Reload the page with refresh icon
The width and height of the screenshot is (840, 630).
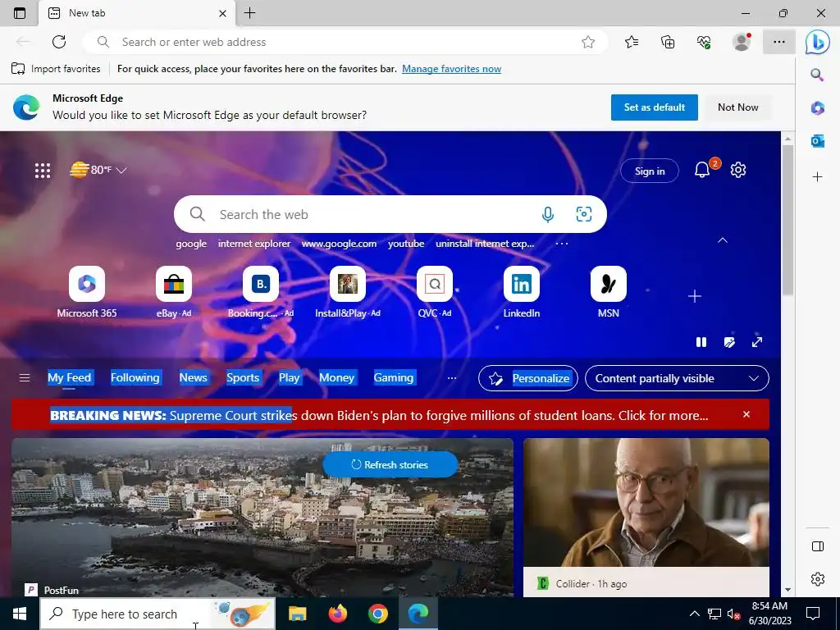59,42
